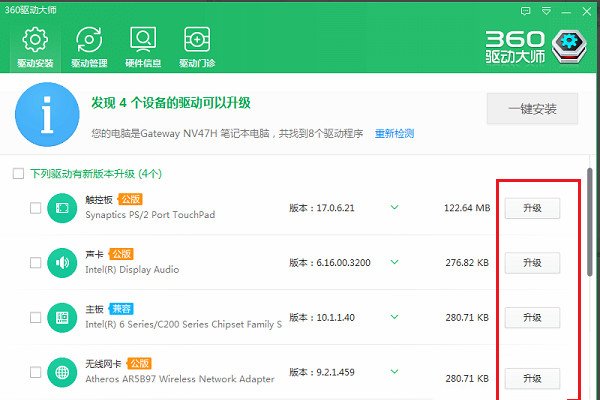This screenshot has height=400, width=600.
Task: Click the 声卡 sound card speaker icon
Action: coord(62,263)
